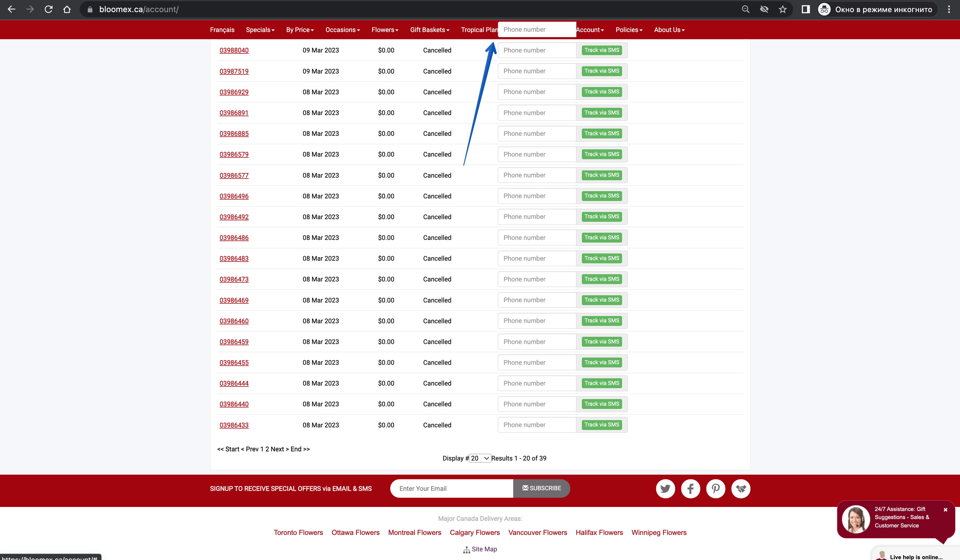Image resolution: width=960 pixels, height=560 pixels.
Task: Expand the Gift Baskets menu
Action: point(430,30)
